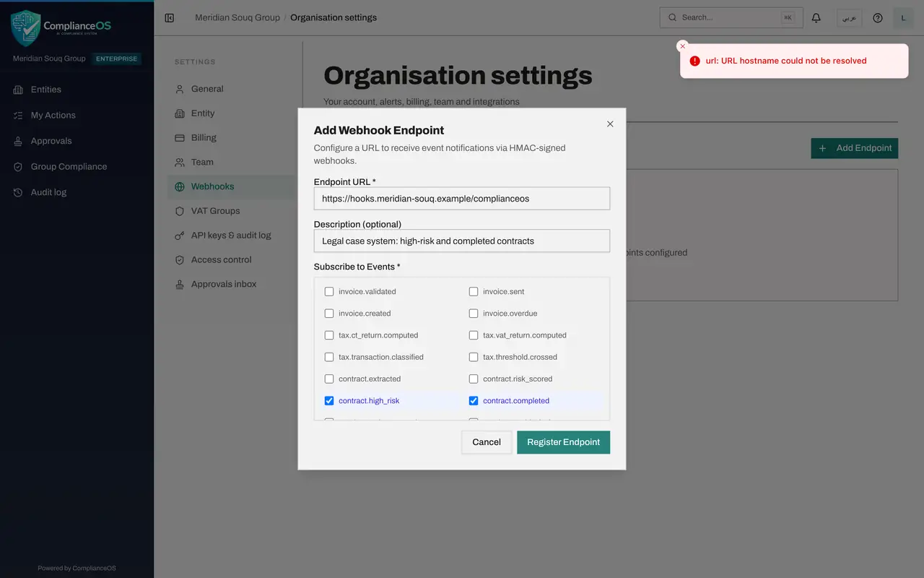Check the tax.threshold.crossed event
Screen dimensions: 924x578
pos(474,357)
